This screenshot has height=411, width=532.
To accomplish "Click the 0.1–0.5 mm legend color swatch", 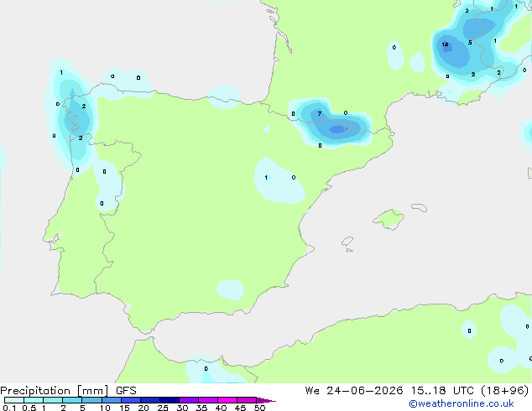I will pos(14,400).
